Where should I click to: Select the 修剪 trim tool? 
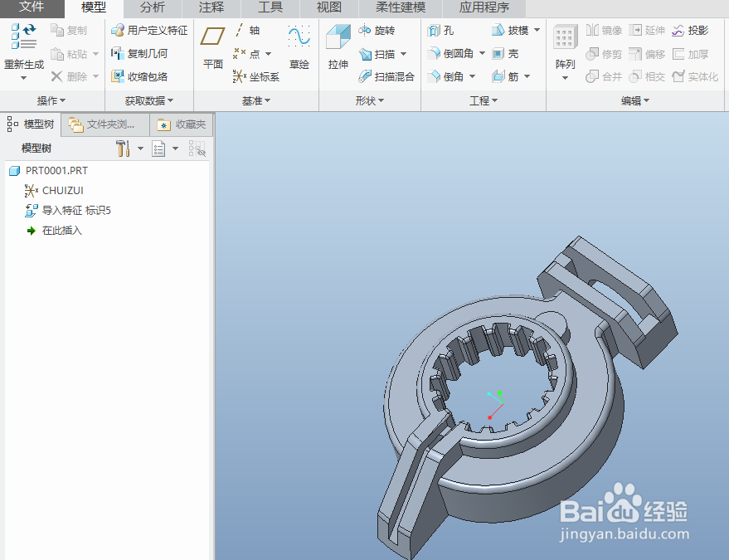coord(604,54)
